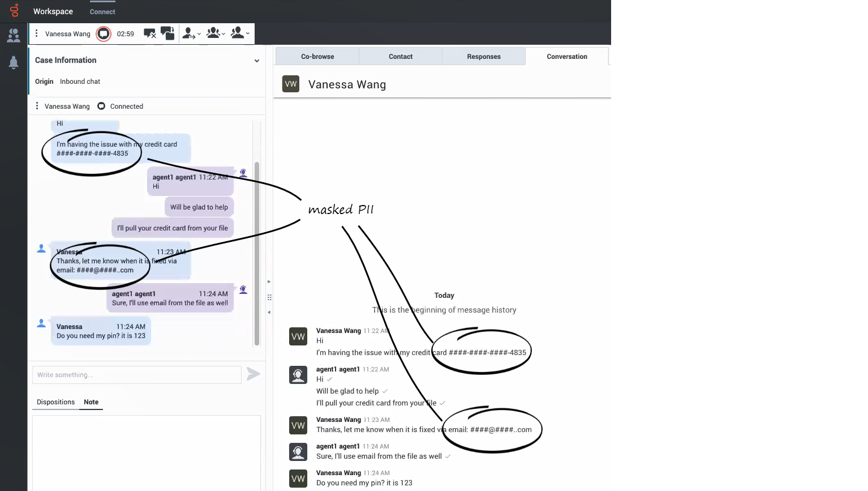Image resolution: width=868 pixels, height=491 pixels.
Task: Click the left-pointing arrow on the panel divider
Action: [269, 312]
